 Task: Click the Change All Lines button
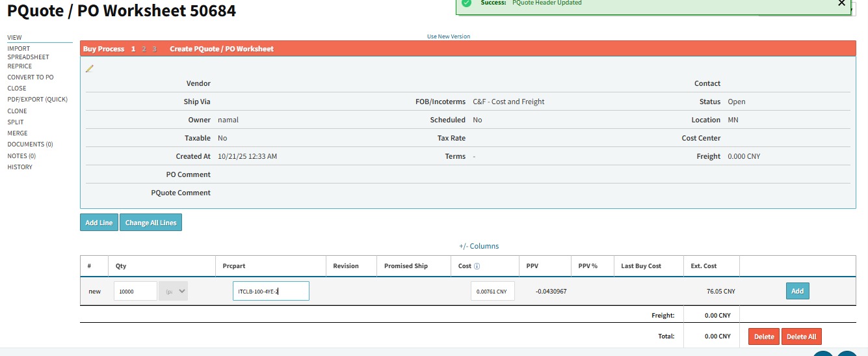point(151,223)
